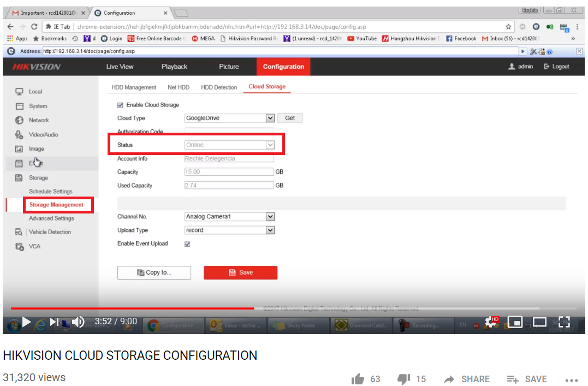
Task: Open the Playback menu
Action: pyautogui.click(x=174, y=67)
